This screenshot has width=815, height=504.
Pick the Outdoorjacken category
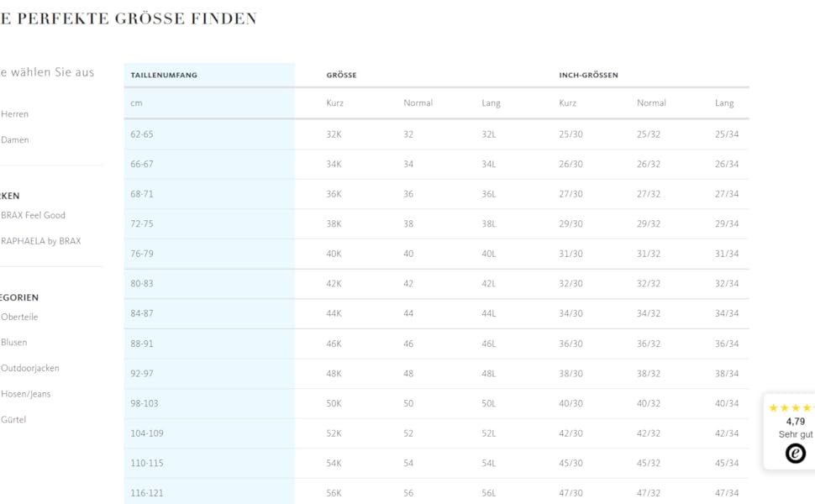[x=29, y=368]
